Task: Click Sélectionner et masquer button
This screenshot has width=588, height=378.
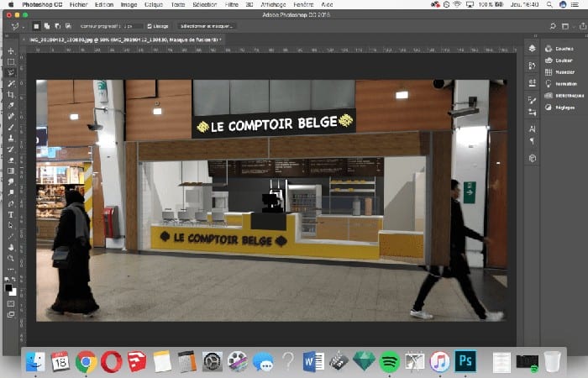Action: point(207,26)
